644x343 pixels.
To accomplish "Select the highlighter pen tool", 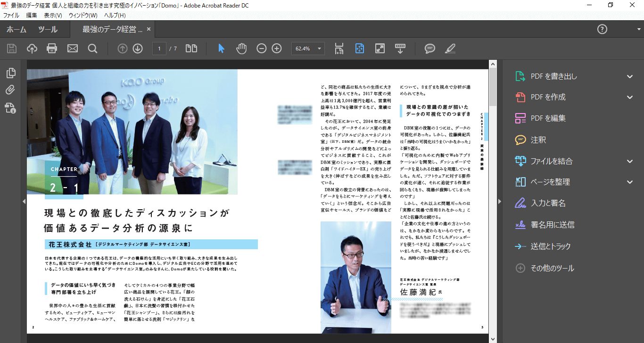I will pos(450,48).
